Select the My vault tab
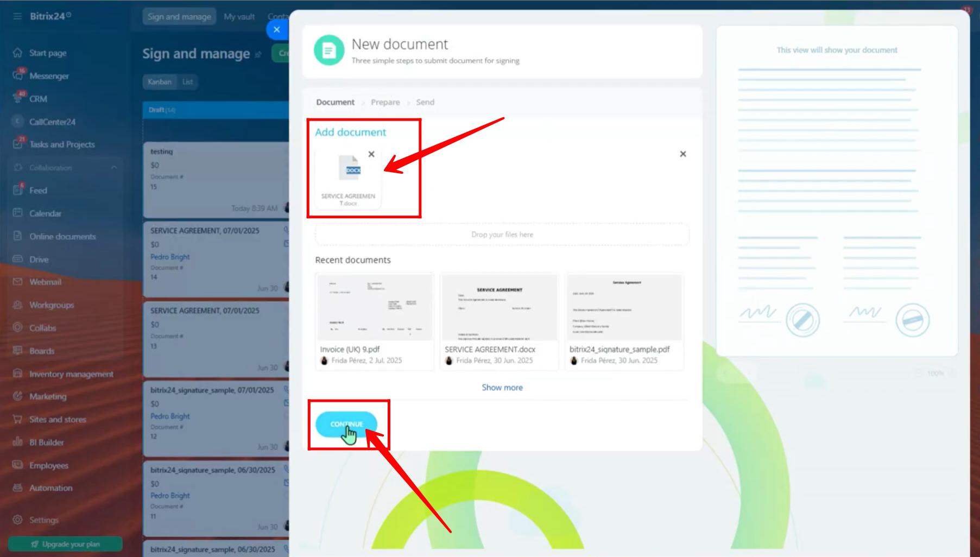The height and width of the screenshot is (557, 980). (239, 17)
